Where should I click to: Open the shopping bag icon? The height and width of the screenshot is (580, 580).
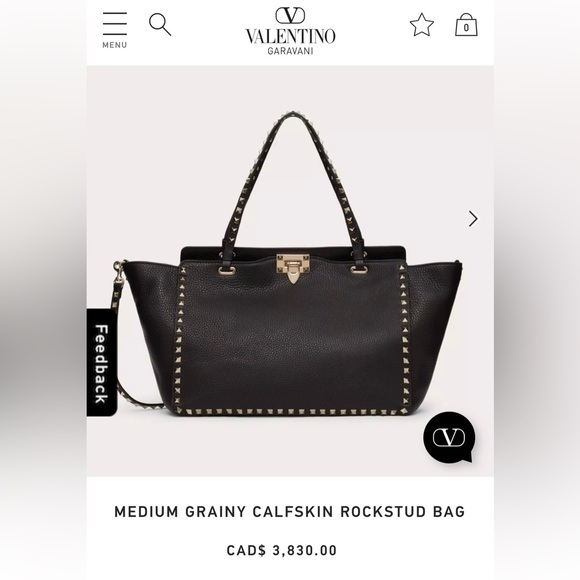pos(466,24)
